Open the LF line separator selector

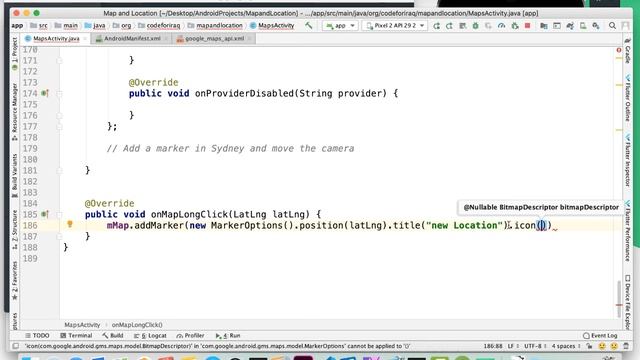point(513,346)
